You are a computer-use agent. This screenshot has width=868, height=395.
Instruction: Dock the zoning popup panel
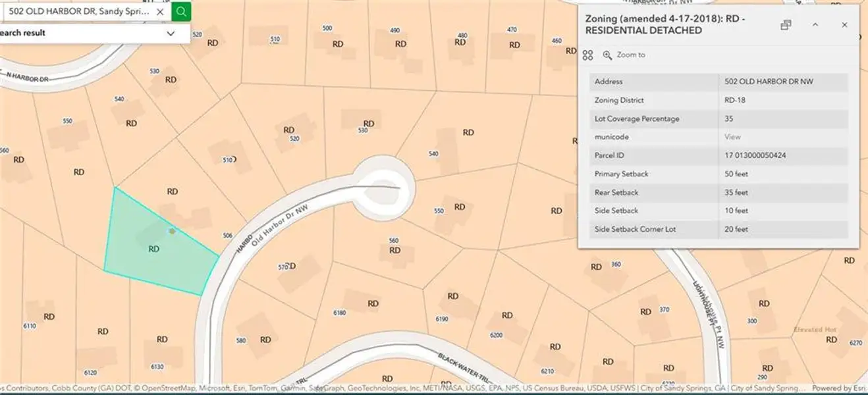tap(786, 25)
